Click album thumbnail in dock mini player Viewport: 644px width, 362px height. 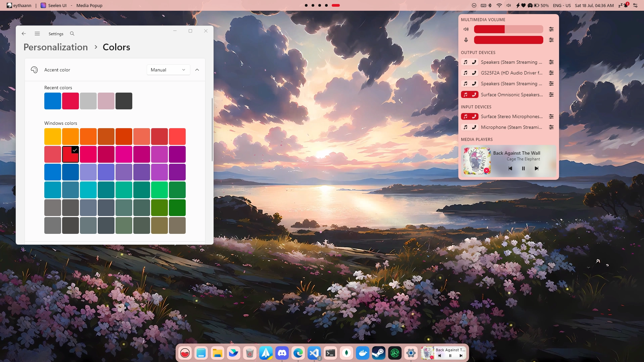point(427,353)
